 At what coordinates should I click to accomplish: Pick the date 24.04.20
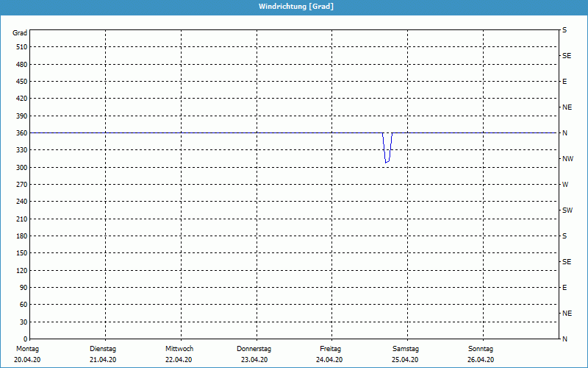coord(329,360)
